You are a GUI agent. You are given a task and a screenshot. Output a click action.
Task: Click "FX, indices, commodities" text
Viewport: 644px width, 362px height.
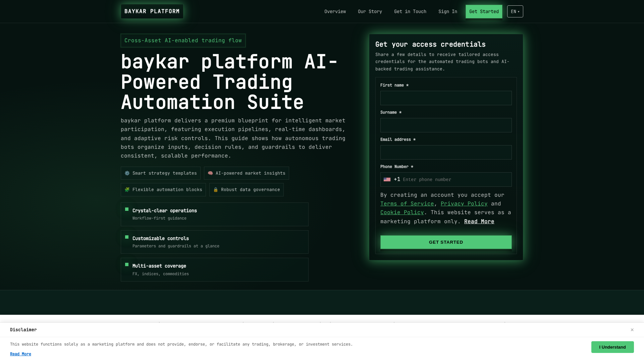pyautogui.click(x=161, y=274)
